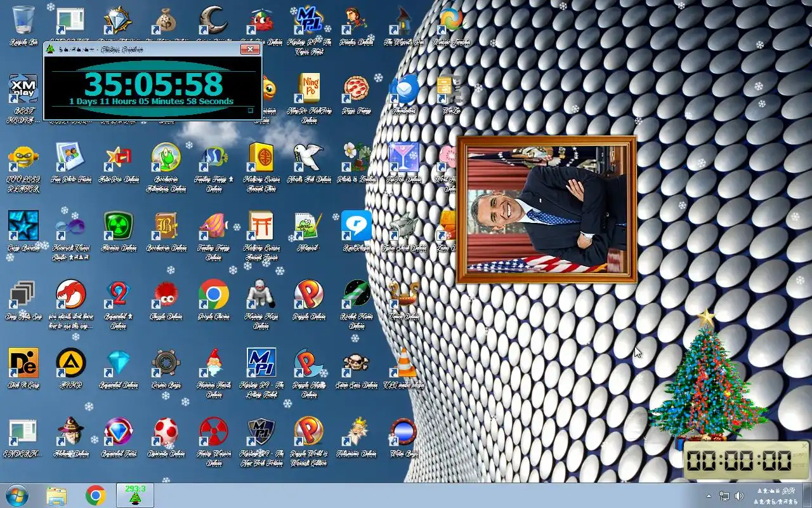Viewport: 812px width, 508px height.
Task: Close the Christmas Countdown window
Action: (x=250, y=49)
